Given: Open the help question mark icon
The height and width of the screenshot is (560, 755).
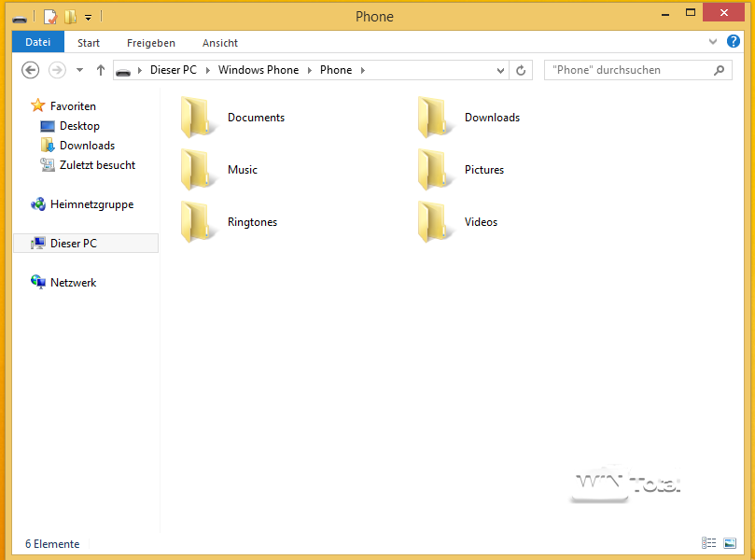Looking at the screenshot, I should coord(733,41).
